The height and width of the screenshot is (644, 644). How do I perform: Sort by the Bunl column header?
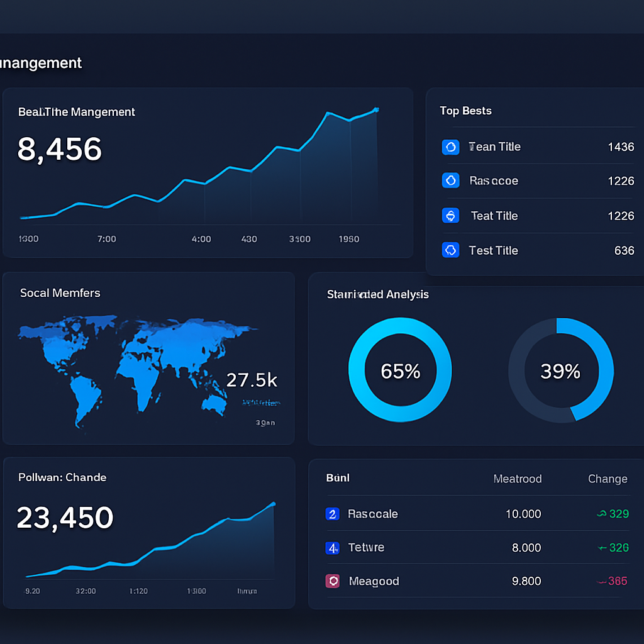click(338, 478)
